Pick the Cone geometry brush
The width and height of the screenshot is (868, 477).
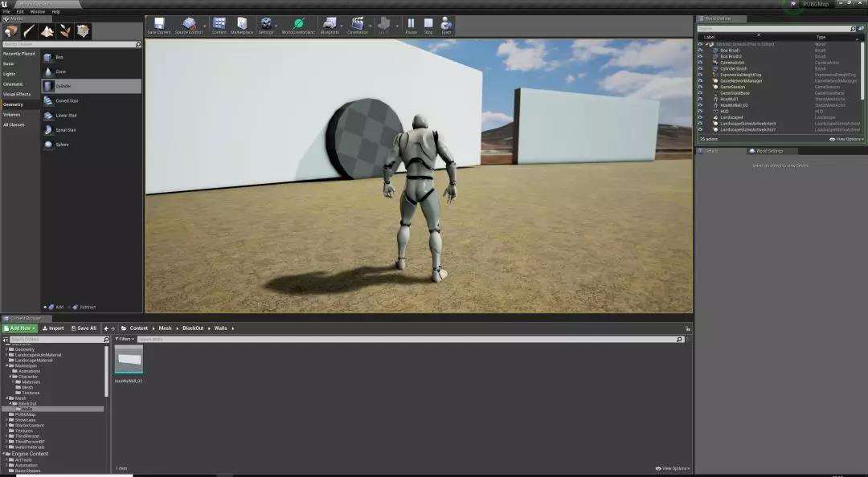[x=92, y=72]
